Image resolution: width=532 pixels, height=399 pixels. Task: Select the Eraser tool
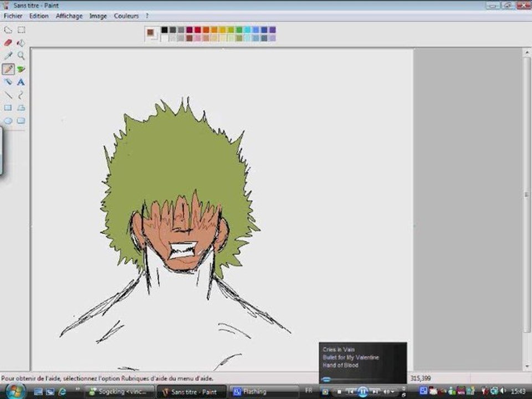coord(8,43)
